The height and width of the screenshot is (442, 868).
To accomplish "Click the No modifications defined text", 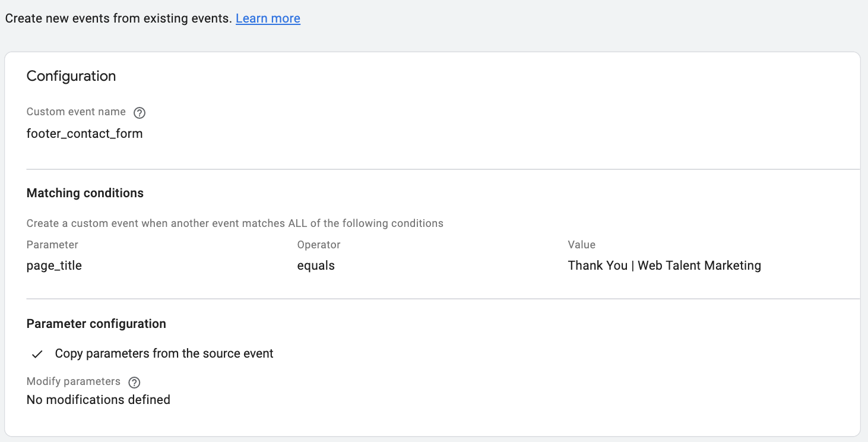I will (99, 400).
